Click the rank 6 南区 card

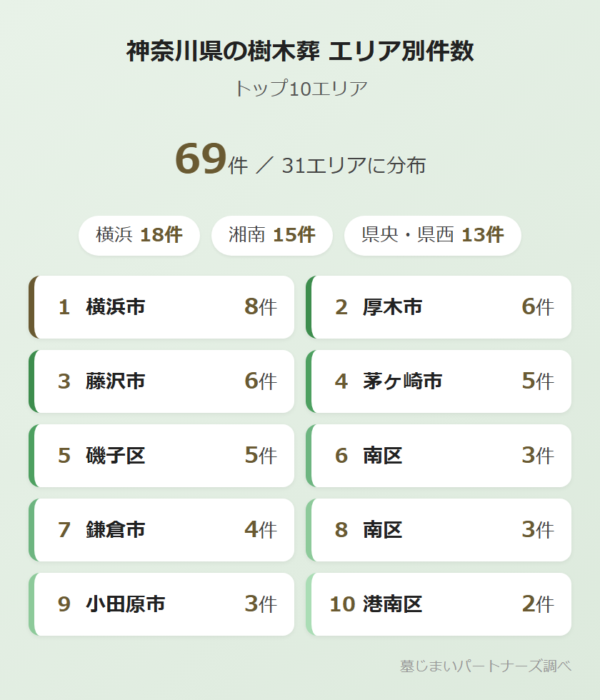[x=439, y=456]
